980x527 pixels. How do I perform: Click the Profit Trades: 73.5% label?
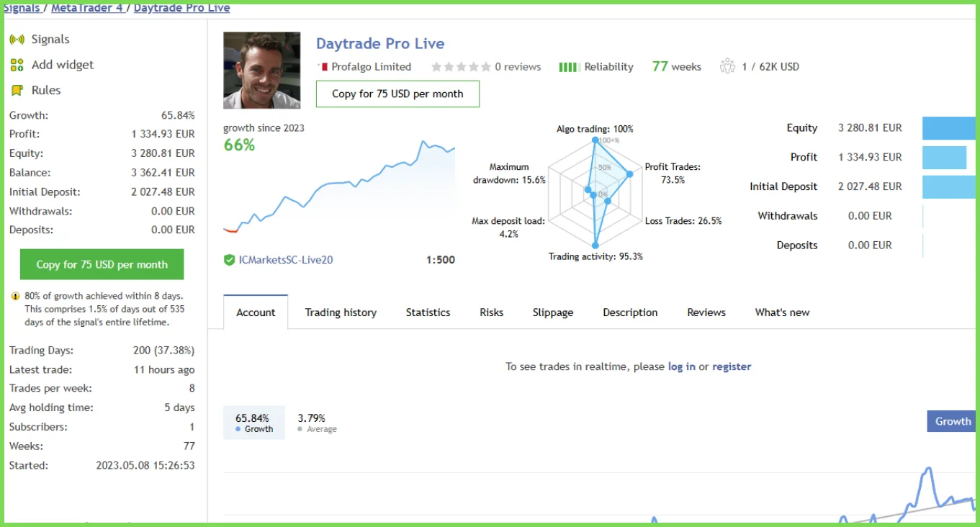[673, 174]
